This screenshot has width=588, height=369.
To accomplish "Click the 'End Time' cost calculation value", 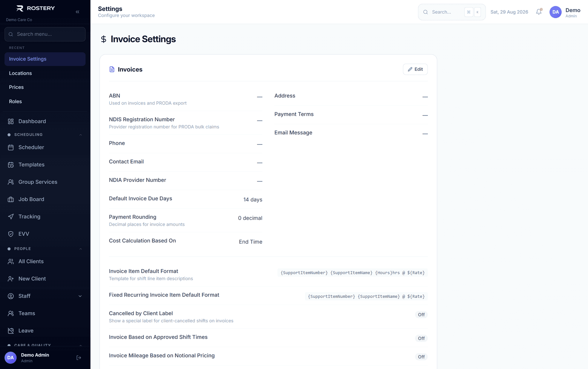I will tap(251, 242).
